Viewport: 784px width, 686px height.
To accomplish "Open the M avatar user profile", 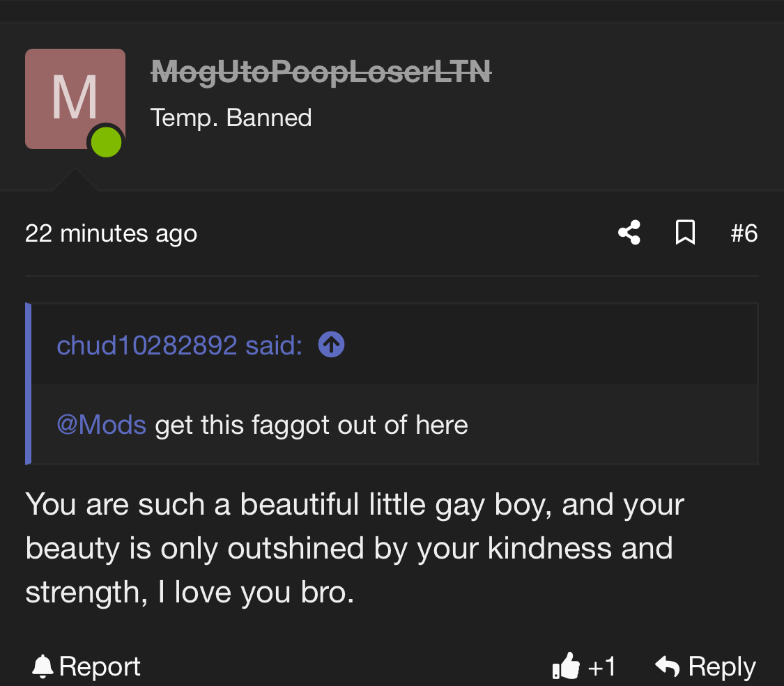I will 75,99.
